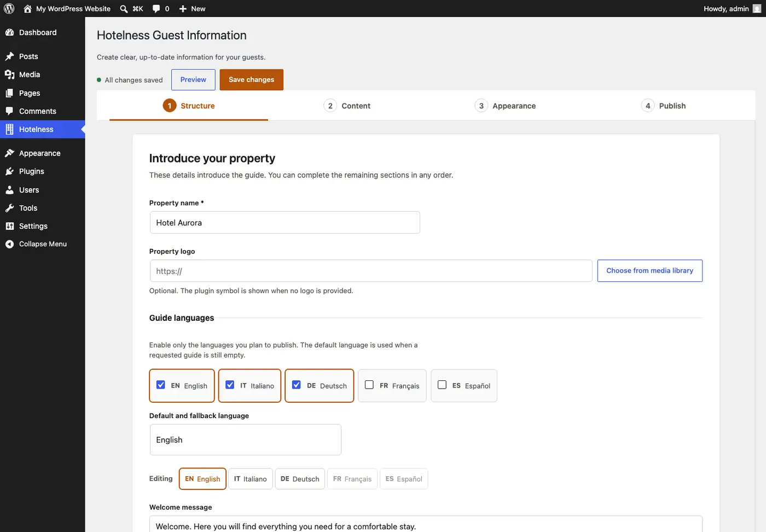Viewport: 766px width, 532px height.
Task: Click the WordPress logo icon
Action: click(9, 9)
